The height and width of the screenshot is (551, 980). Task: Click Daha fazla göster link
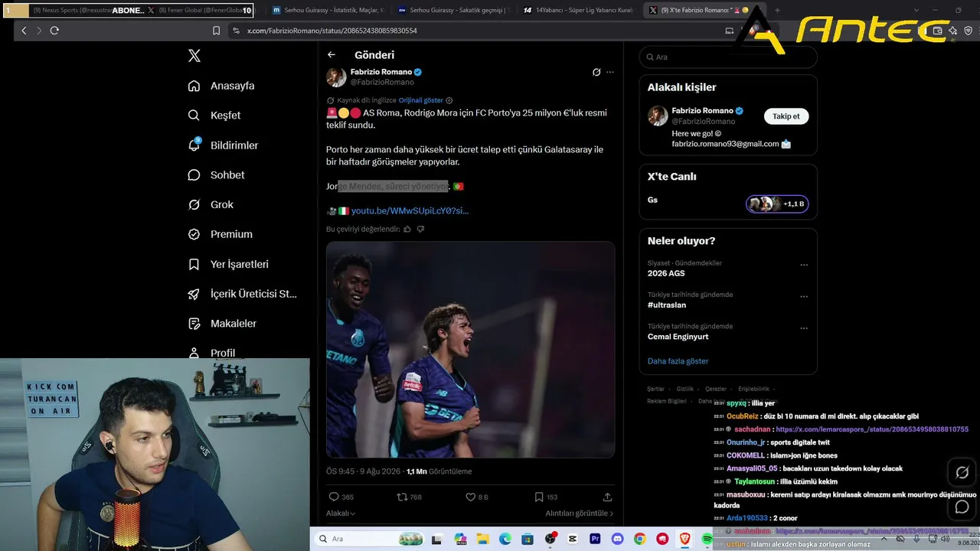[x=678, y=361]
